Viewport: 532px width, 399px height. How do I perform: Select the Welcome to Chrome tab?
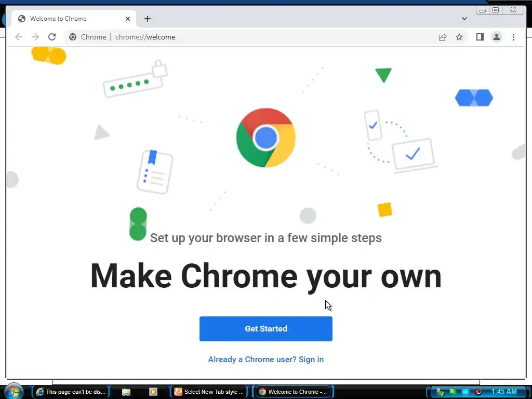pos(74,19)
